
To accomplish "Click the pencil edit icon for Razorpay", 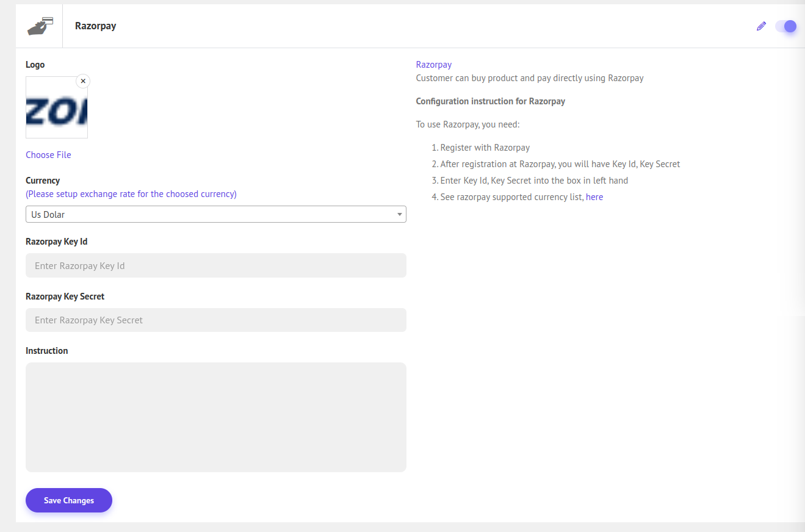I will (761, 26).
